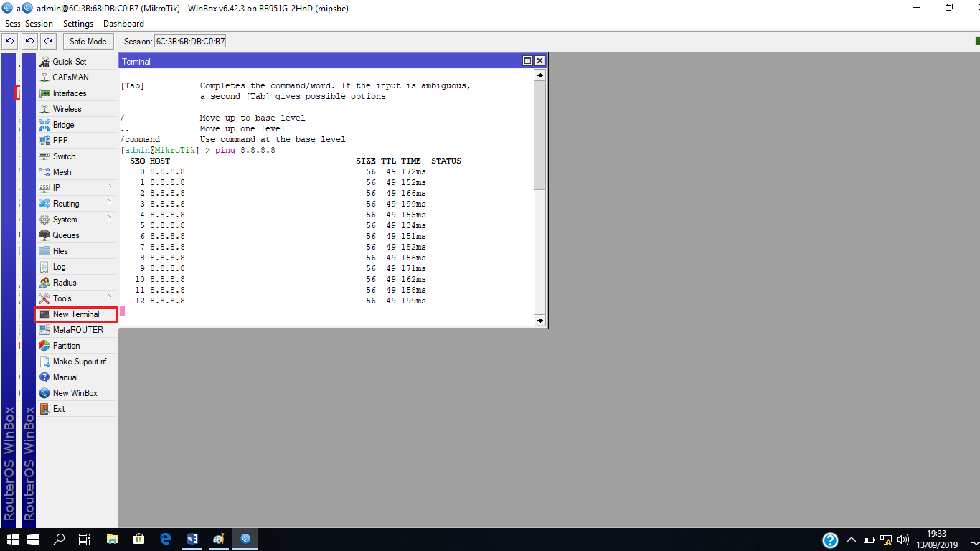Click Make Supout.rif in the sidebar
Screen dimensions: 980x551
coord(77,362)
